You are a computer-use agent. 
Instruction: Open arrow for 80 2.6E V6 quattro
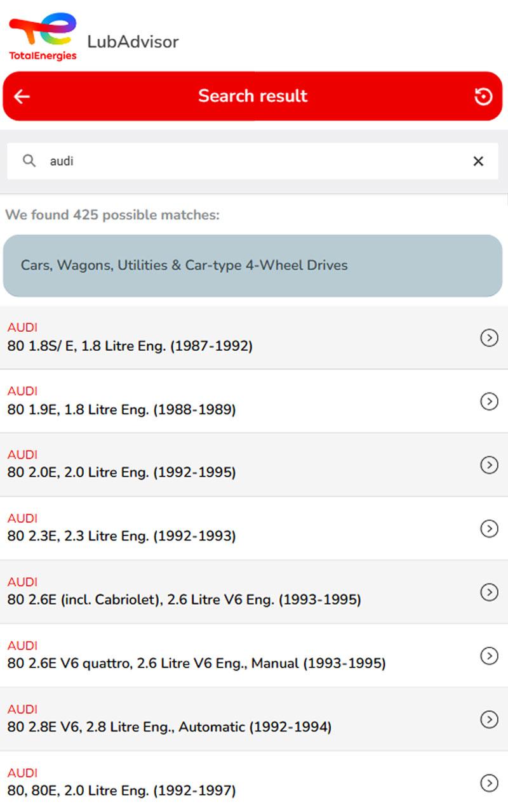tap(489, 655)
